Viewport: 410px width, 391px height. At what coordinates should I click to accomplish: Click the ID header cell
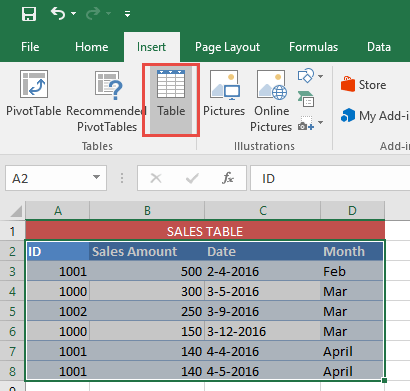58,251
